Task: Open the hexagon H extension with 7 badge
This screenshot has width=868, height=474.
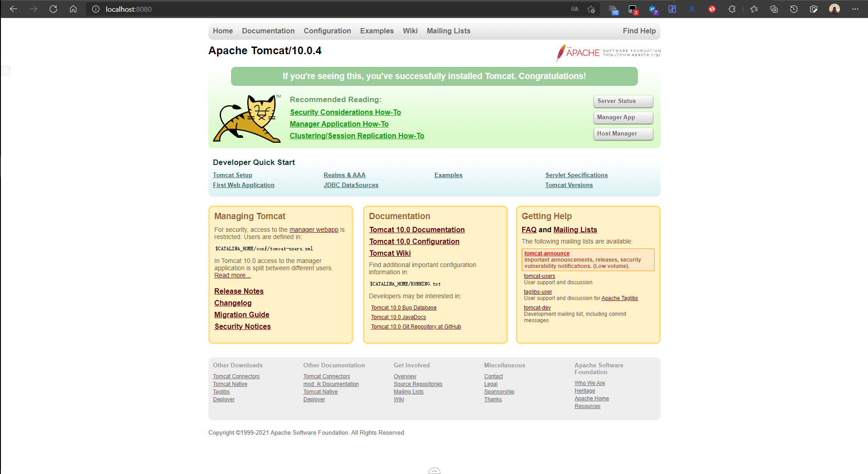Action: 653,9
